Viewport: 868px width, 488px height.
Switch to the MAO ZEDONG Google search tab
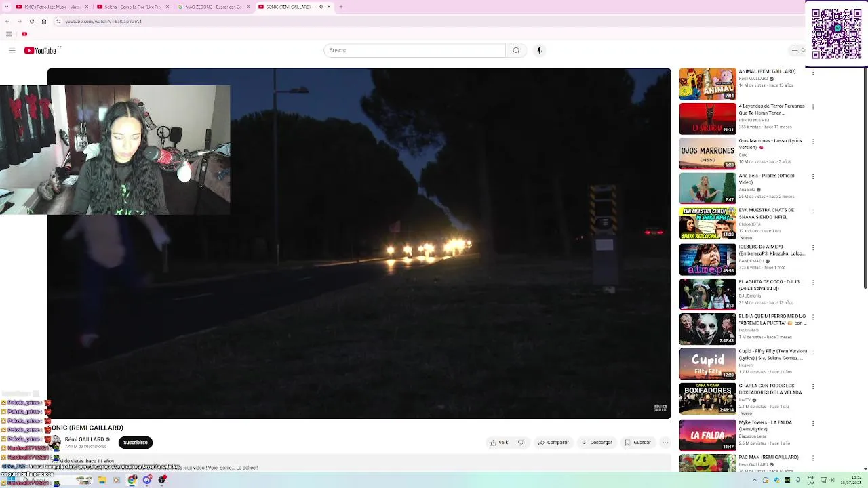[213, 7]
